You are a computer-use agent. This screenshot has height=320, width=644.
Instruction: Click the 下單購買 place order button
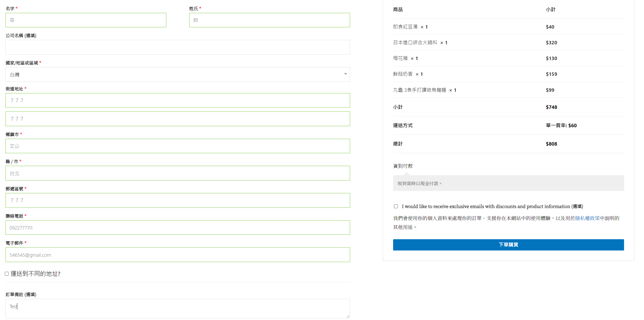click(x=508, y=245)
